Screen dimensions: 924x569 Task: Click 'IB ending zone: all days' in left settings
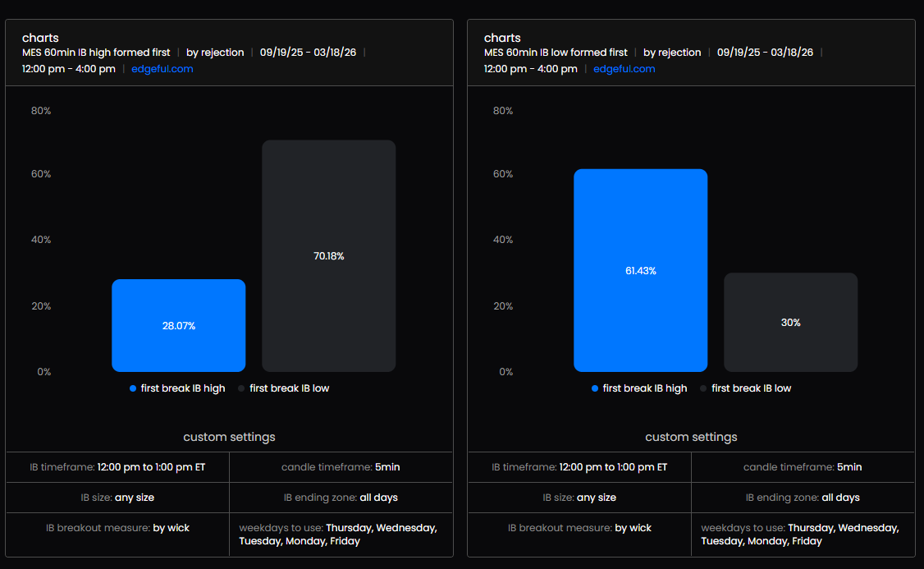point(341,498)
